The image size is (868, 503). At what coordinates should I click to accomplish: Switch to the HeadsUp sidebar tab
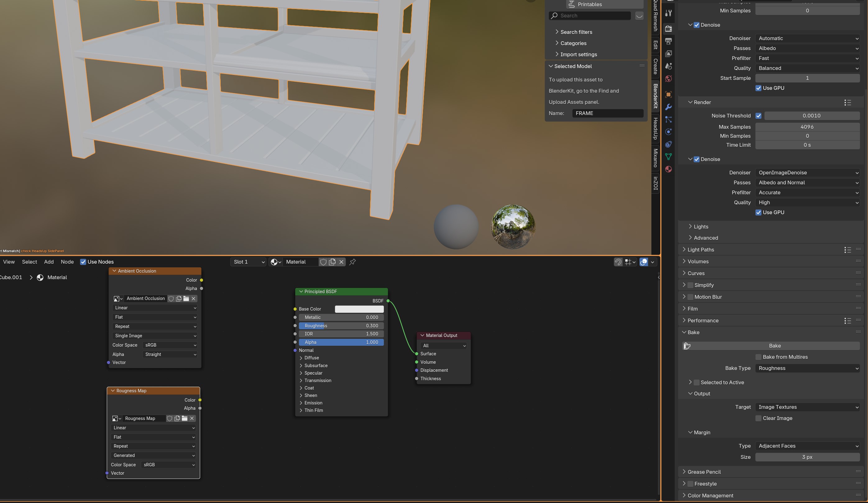[655, 128]
